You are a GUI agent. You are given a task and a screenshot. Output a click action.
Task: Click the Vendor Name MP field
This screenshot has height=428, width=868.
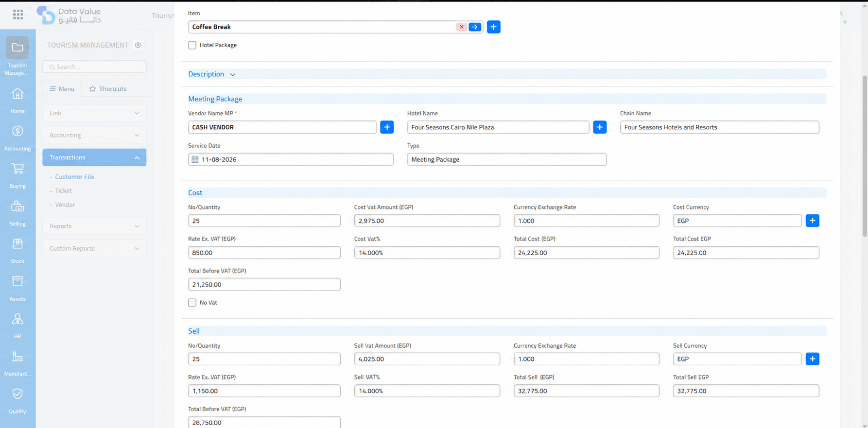[282, 127]
